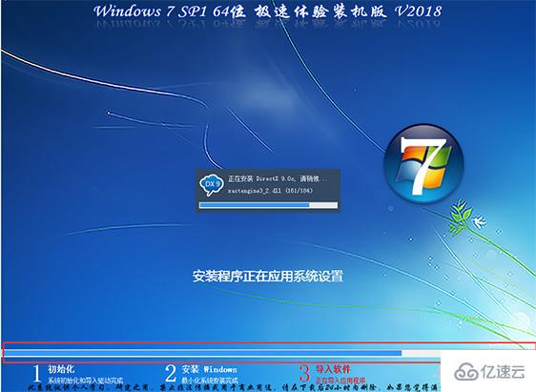Click the large number 2 step icon
This screenshot has height=392, width=536.
coord(171,373)
